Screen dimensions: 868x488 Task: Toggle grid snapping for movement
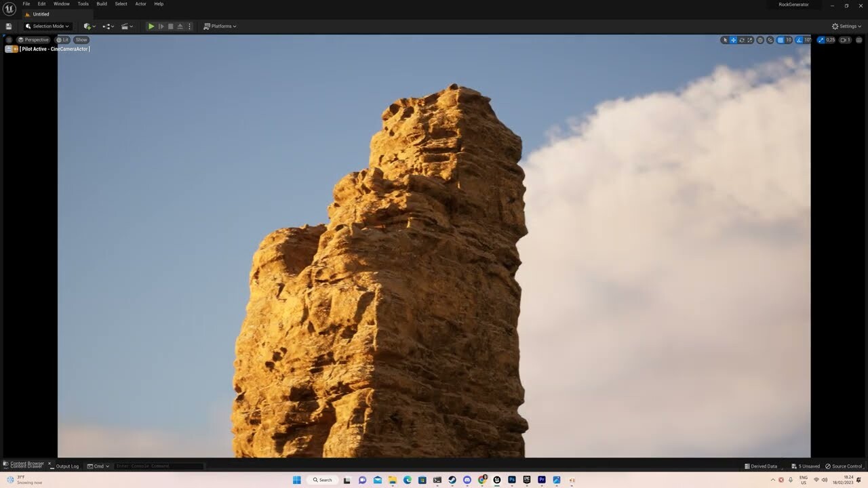pos(780,39)
